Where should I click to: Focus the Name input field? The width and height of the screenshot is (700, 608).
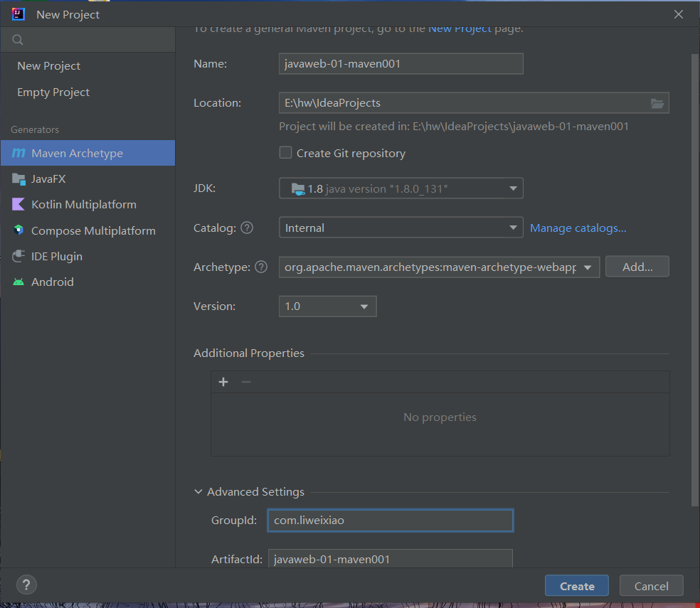[x=401, y=64]
